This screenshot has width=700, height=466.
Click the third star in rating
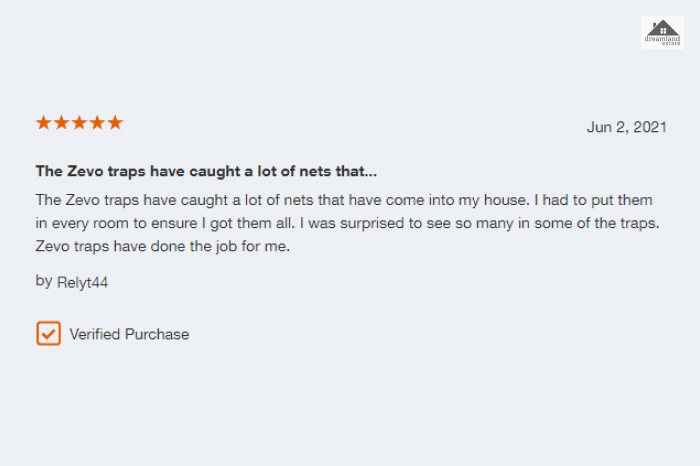(79, 122)
